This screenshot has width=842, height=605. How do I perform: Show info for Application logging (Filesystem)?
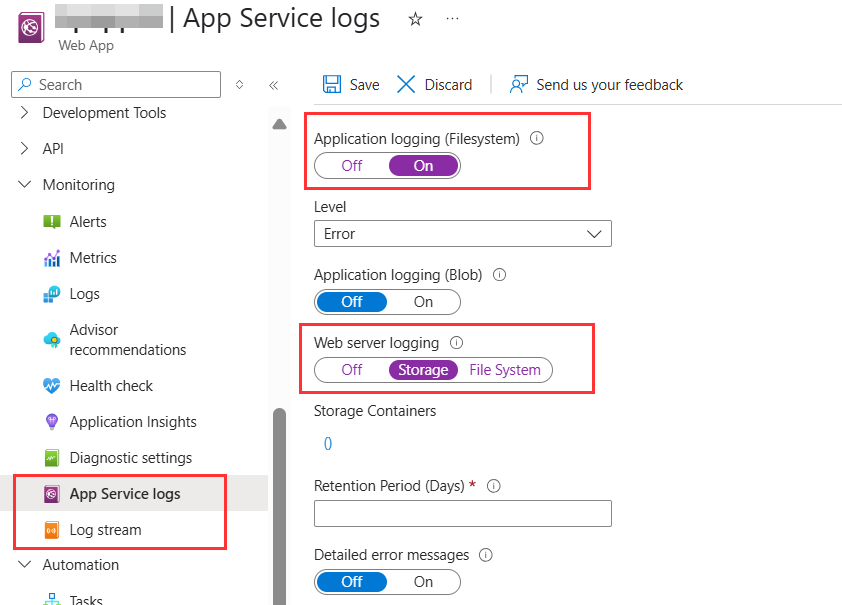[536, 139]
